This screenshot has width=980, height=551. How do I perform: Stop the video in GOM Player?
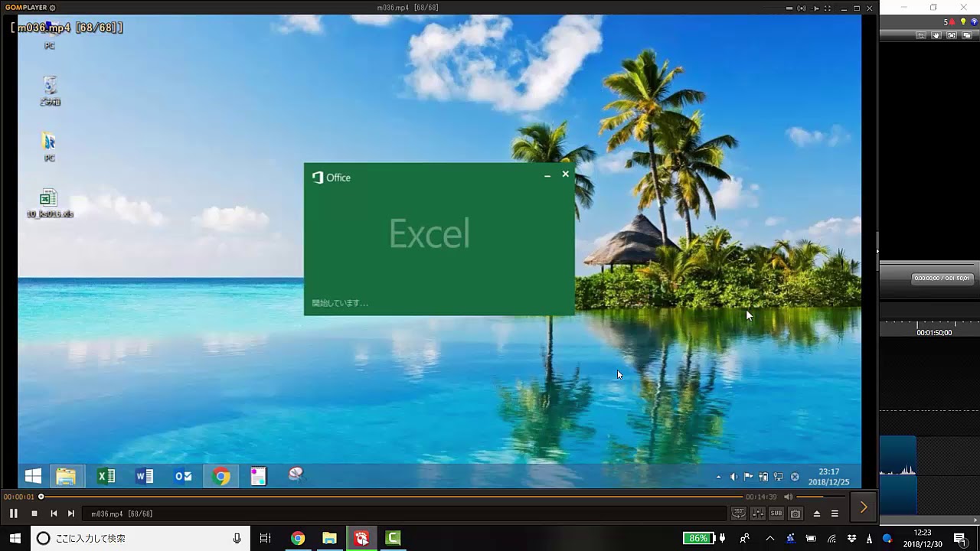[x=34, y=514]
